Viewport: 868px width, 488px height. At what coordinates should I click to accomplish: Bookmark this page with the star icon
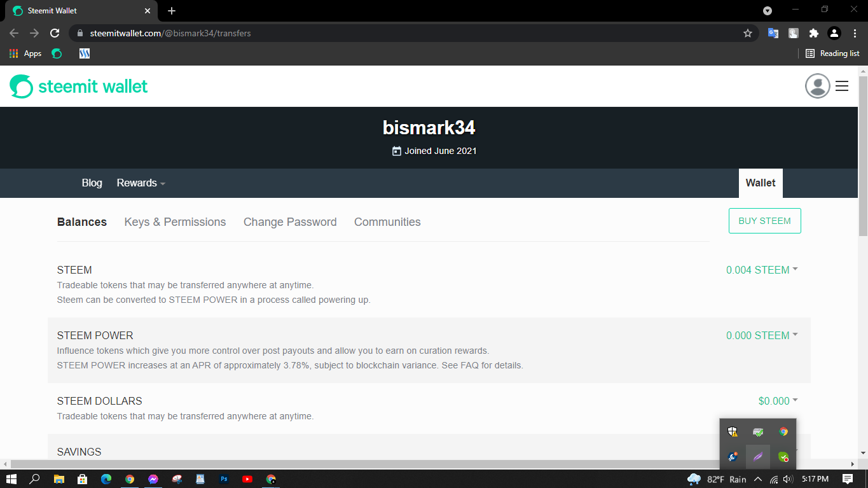pos(748,33)
